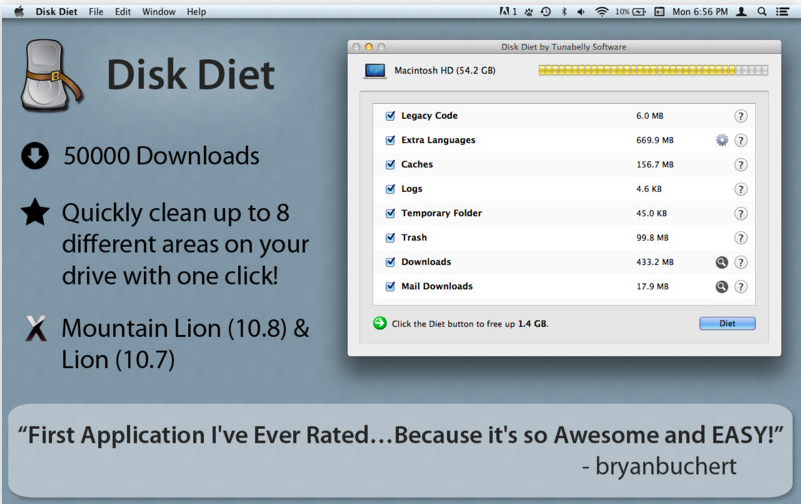The height and width of the screenshot is (504, 801).
Task: Open user account menu bar icon
Action: pyautogui.click(x=741, y=11)
